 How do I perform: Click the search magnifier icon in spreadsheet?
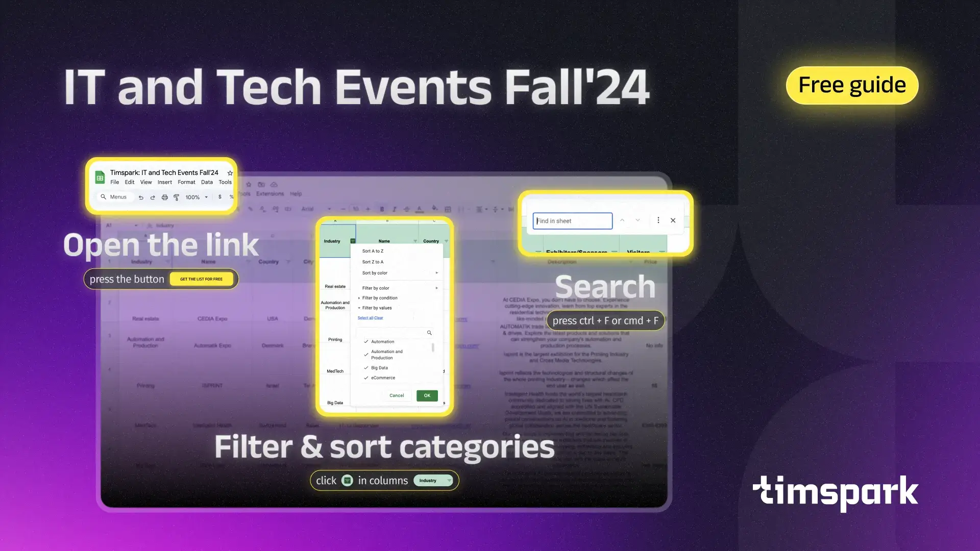(x=429, y=332)
